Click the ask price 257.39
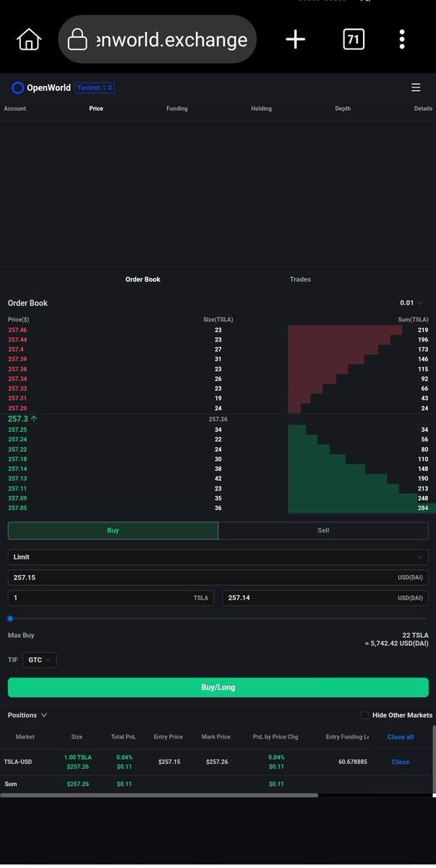The height and width of the screenshot is (868, 436). (x=17, y=359)
